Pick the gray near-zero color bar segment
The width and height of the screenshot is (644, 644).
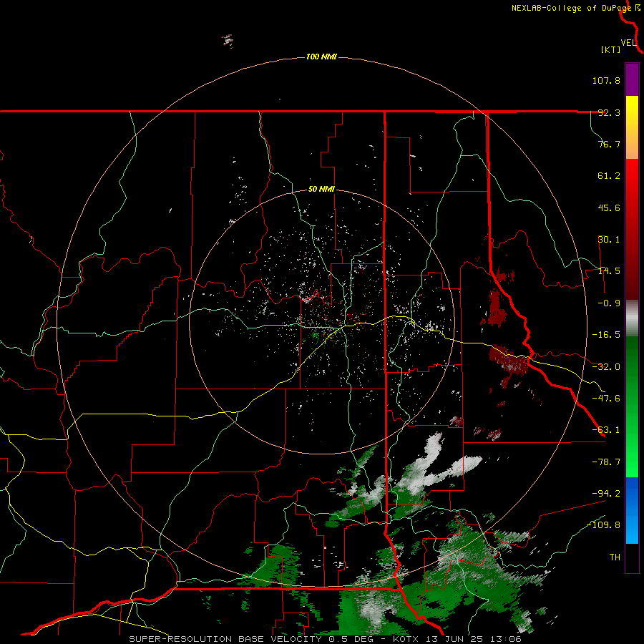pos(632,318)
